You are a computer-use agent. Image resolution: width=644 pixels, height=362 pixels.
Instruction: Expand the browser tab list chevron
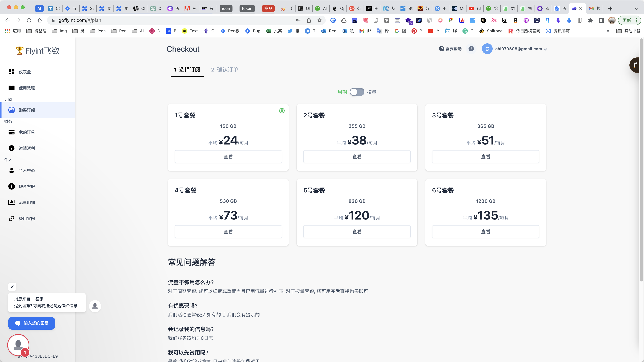click(636, 9)
